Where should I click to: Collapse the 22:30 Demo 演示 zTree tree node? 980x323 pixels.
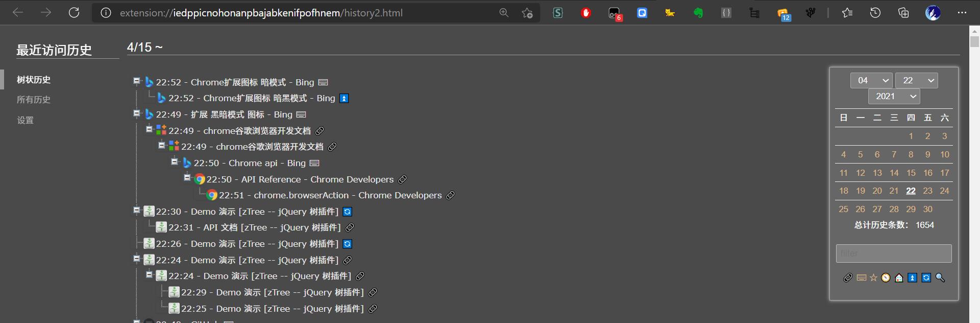(x=136, y=210)
